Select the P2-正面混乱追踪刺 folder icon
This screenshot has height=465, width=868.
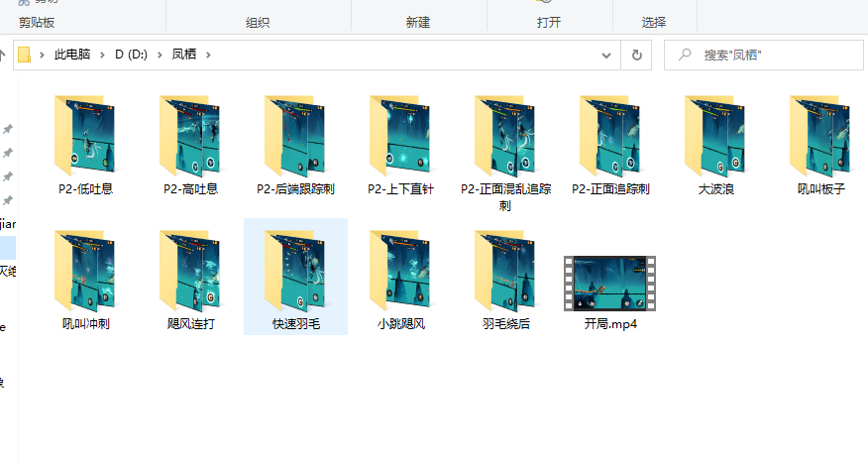click(505, 136)
